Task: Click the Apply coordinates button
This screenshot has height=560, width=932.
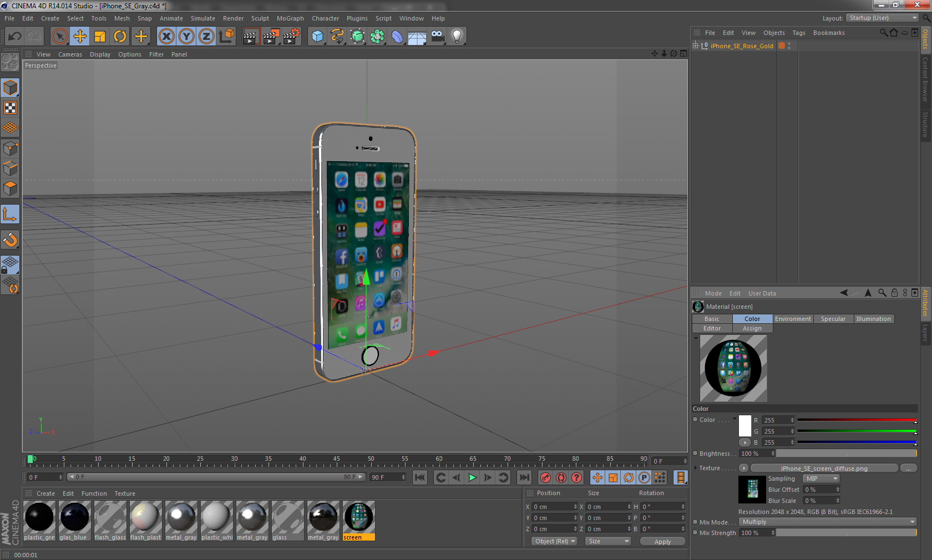Action: [x=662, y=542]
